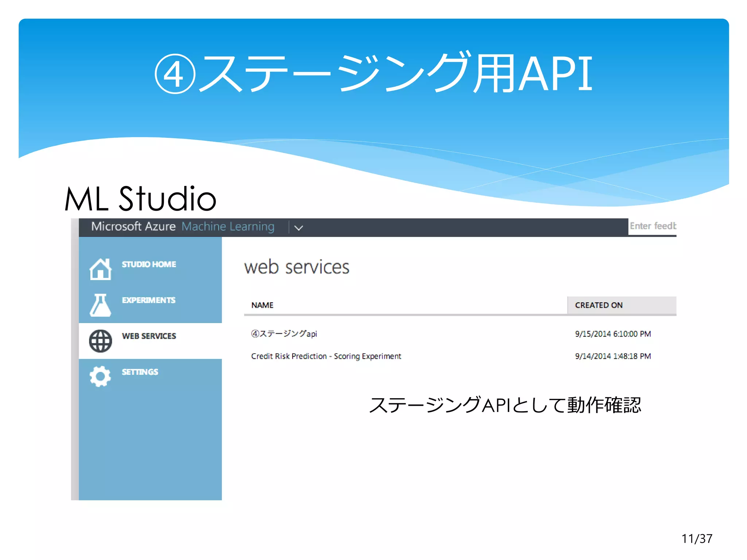Open the ④ステージングapi web service

[x=284, y=334]
